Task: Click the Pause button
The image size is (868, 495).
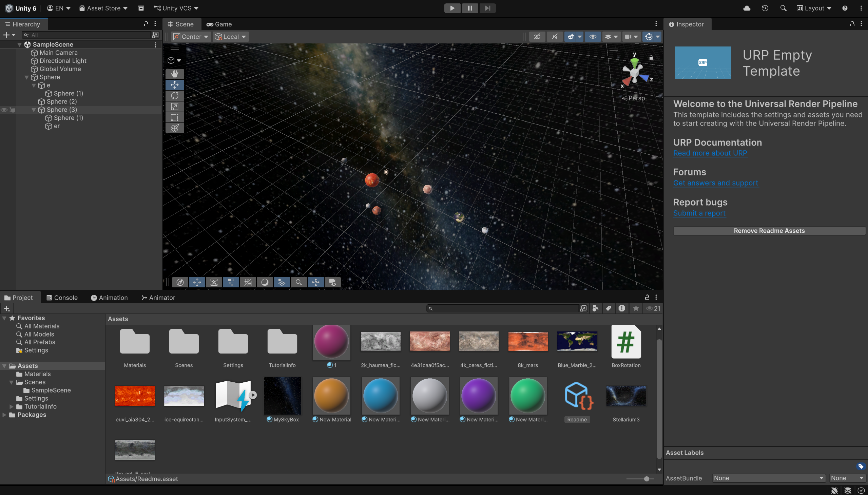Action: click(470, 8)
